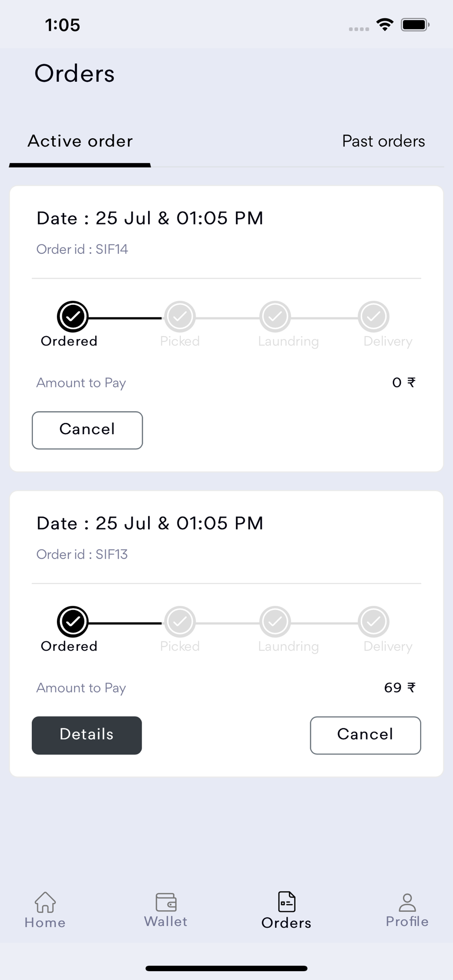The height and width of the screenshot is (980, 453).
Task: Cancel the SIF13 order
Action: tap(365, 735)
